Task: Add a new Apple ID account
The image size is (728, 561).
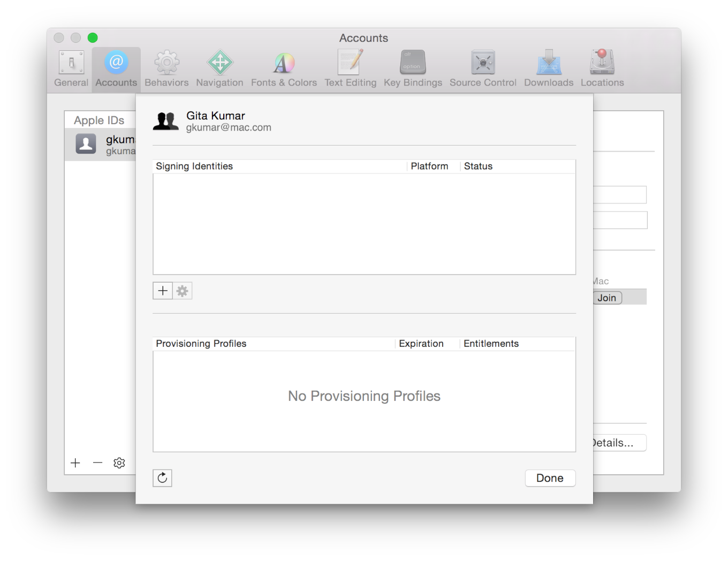Action: [75, 463]
